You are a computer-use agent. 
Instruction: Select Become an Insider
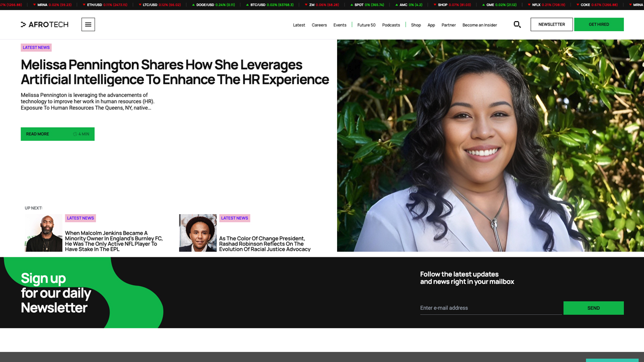tap(479, 25)
